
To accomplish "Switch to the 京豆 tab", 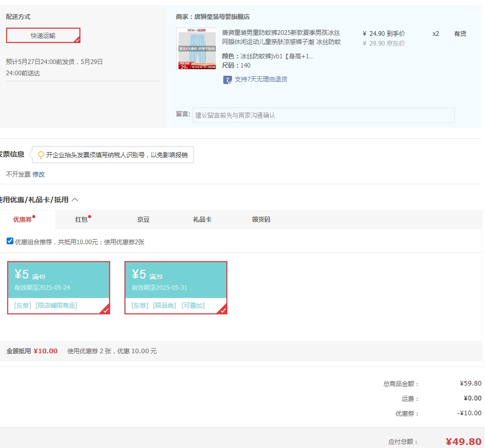I will coord(143,220).
